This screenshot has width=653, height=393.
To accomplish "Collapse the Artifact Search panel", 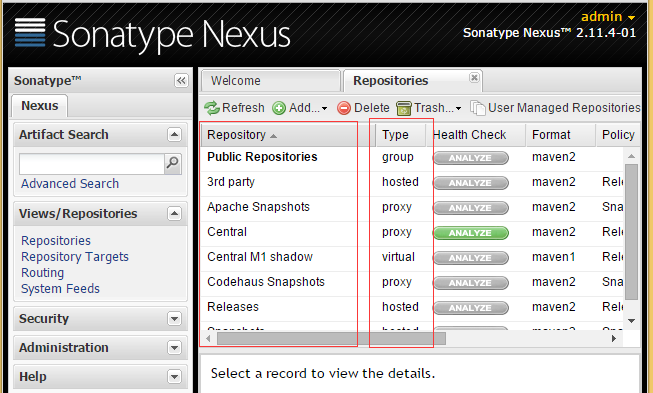I will click(174, 134).
